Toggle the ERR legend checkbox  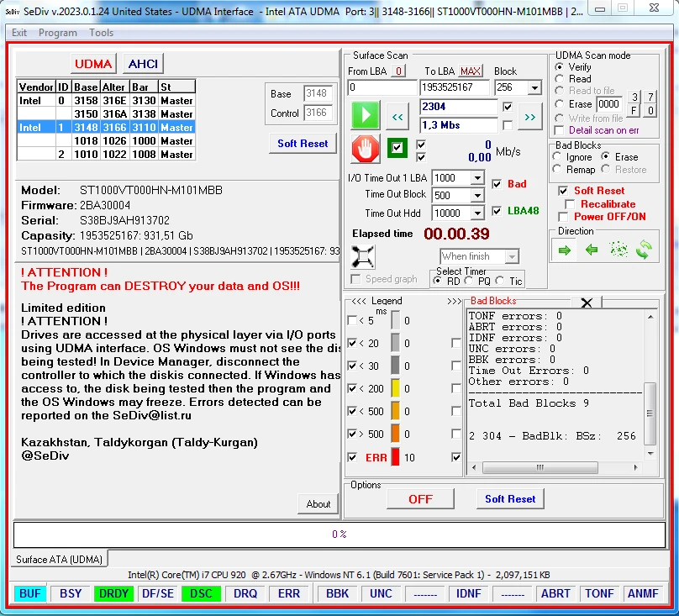coord(352,457)
